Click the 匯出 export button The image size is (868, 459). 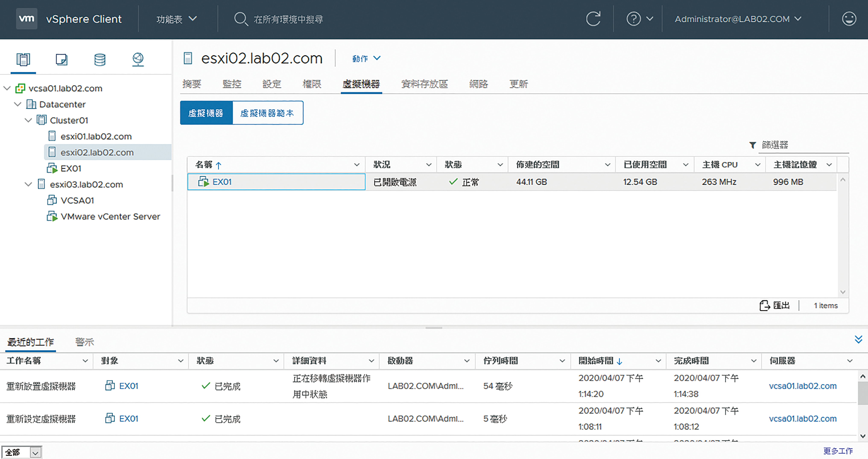(775, 306)
